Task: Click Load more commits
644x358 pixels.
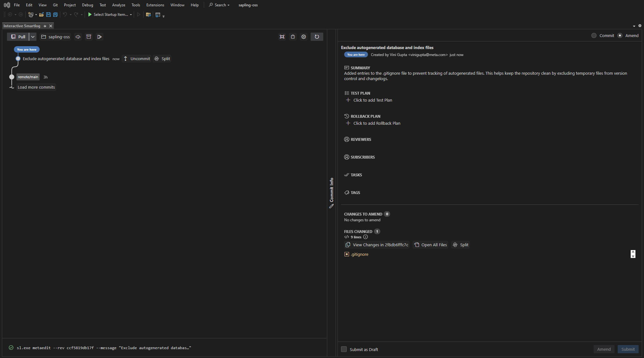Action: 36,87
